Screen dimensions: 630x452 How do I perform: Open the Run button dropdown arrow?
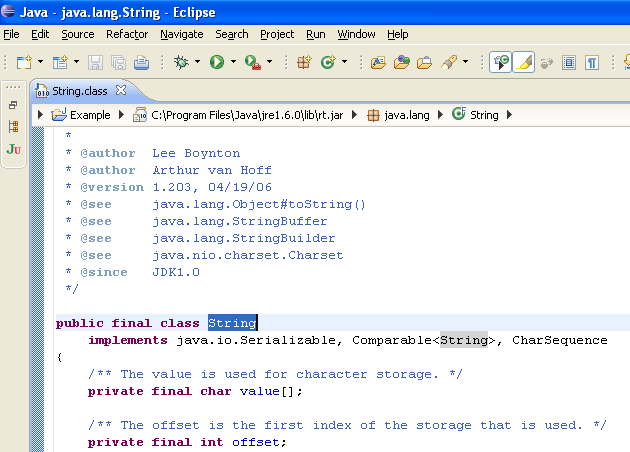233,62
